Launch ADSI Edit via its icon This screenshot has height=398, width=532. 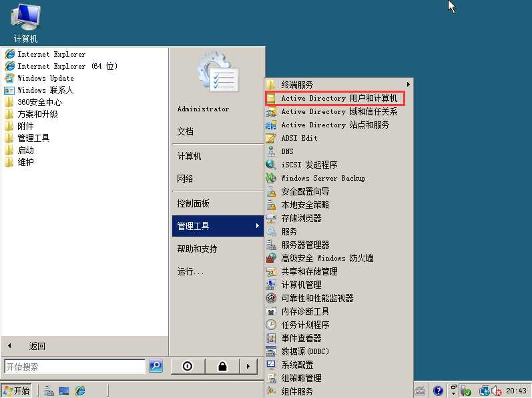click(271, 138)
